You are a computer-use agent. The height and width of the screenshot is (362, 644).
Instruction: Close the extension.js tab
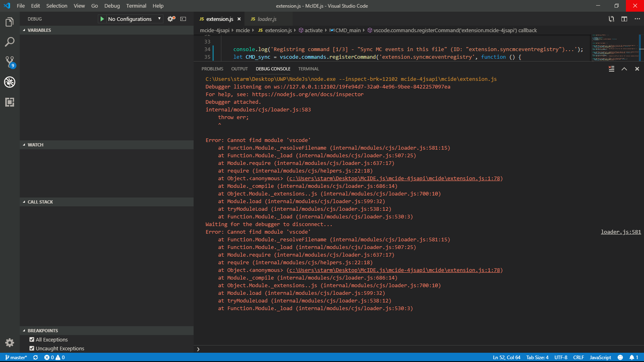click(x=239, y=19)
